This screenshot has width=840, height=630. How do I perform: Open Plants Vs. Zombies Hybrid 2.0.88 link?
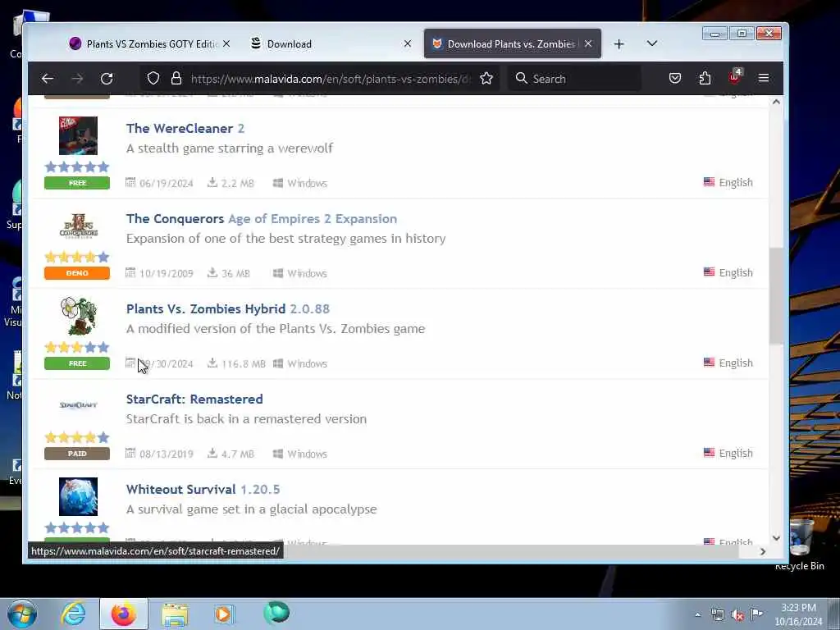point(228,309)
